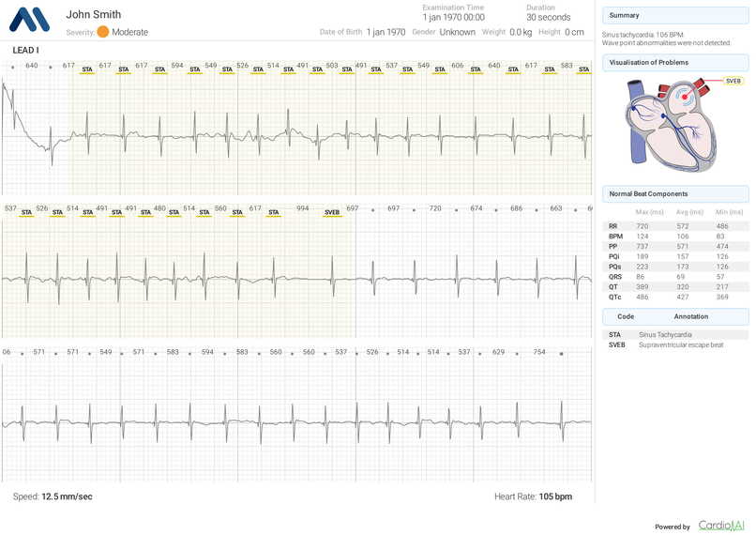Viewport: 756px width, 535px height.
Task: Click the 674 interval label on second strip
Action: pos(476,208)
